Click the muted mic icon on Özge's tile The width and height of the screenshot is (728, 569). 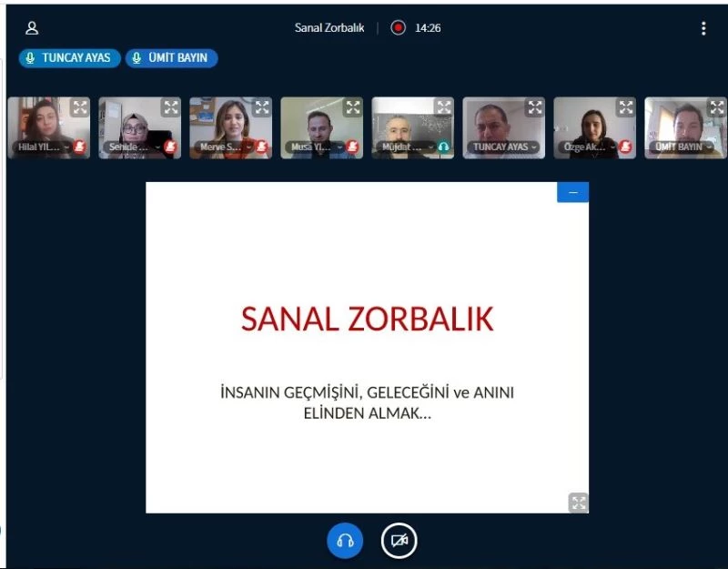click(626, 146)
